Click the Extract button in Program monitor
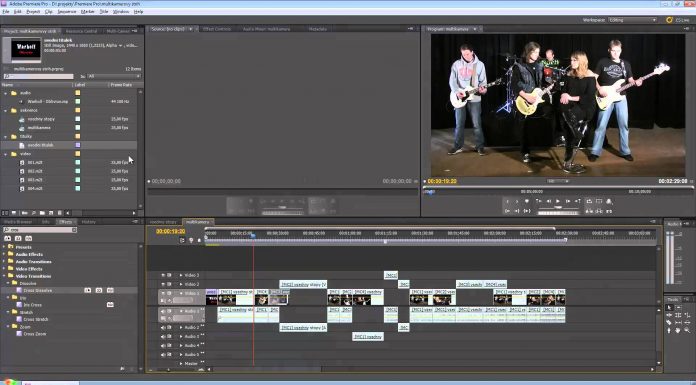This screenshot has width=696, height=385. click(x=599, y=211)
